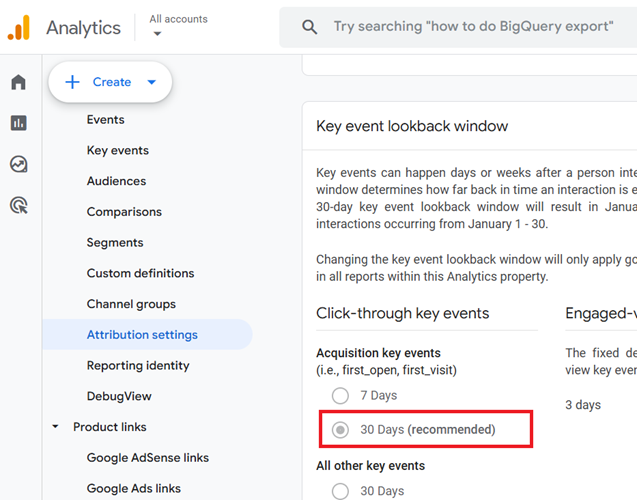
Task: Click the search field placeholder text
Action: 473,26
